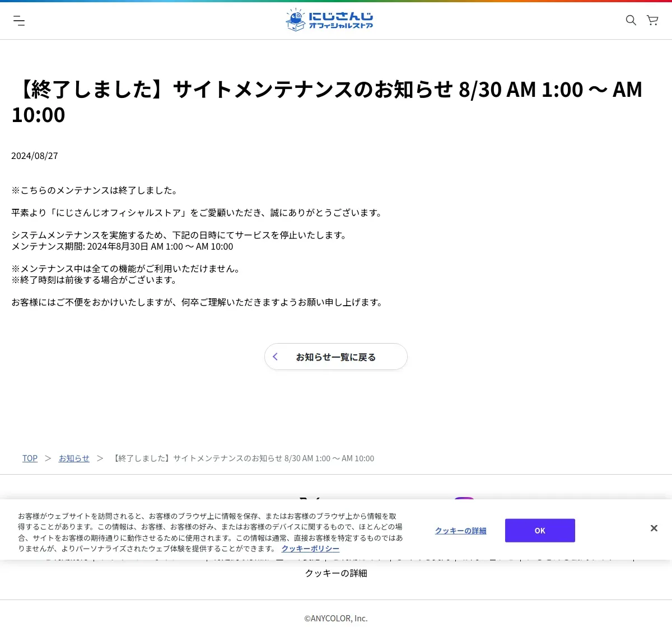Open クッキーの詳細 link in cookie banner
Screen dimensions: 672x637
(461, 531)
